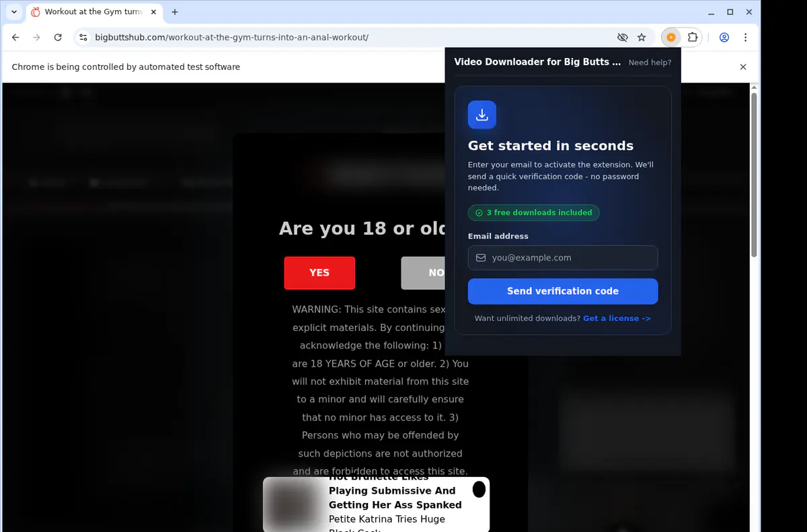This screenshot has height=532, width=807.
Task: Open the Get a license link
Action: pos(617,318)
